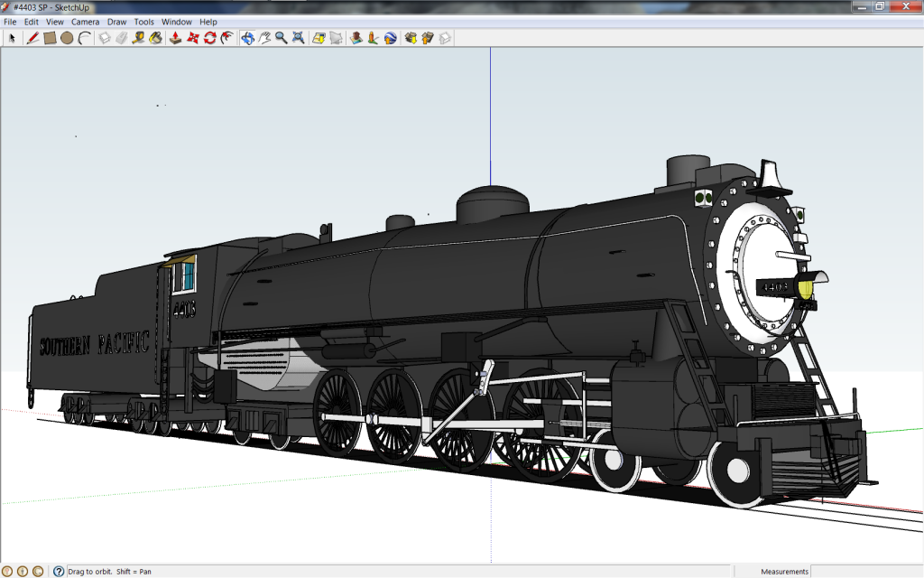Click the Make Component icon
The height and width of the screenshot is (578, 924).
[105, 38]
